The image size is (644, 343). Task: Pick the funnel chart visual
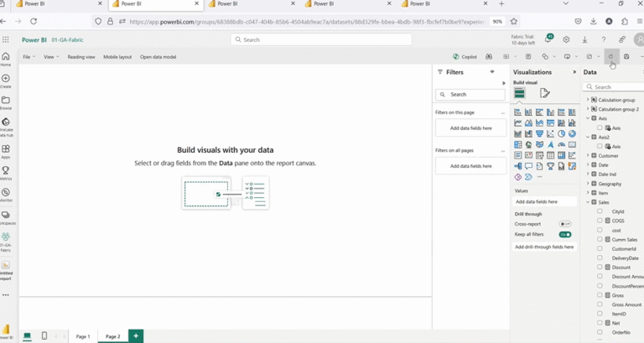pyautogui.click(x=539, y=133)
